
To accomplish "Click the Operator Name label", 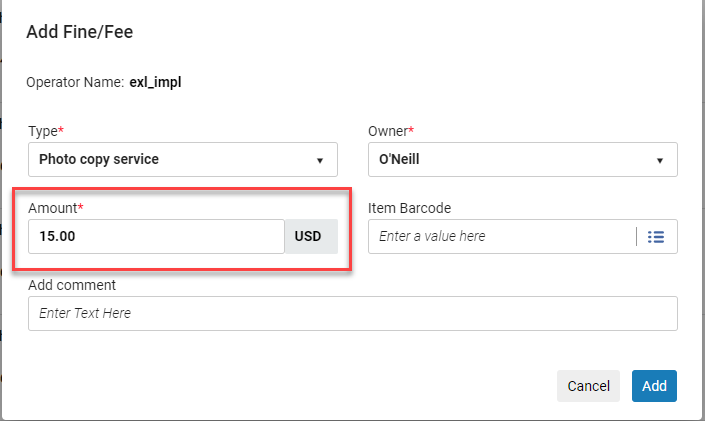I will point(75,82).
